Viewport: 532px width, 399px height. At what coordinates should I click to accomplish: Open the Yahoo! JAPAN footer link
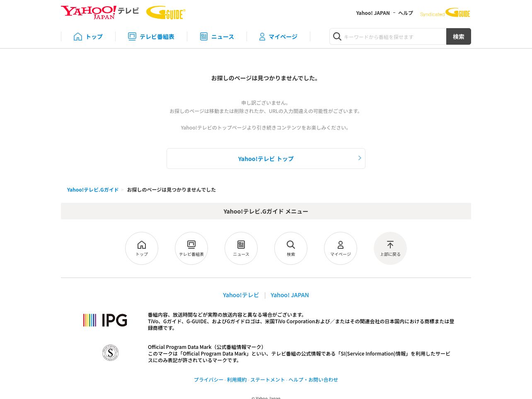(x=290, y=295)
